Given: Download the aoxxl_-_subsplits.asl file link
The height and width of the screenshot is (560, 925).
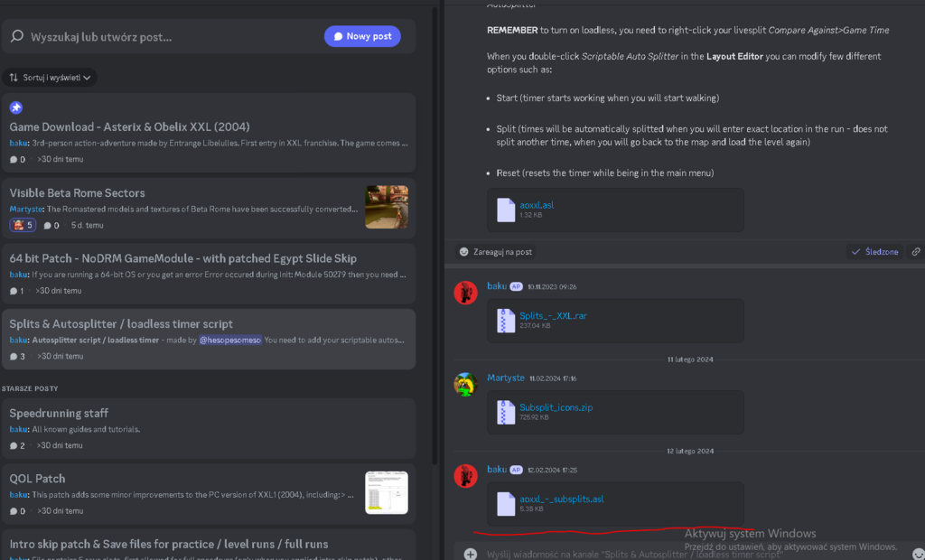Looking at the screenshot, I should [x=562, y=499].
